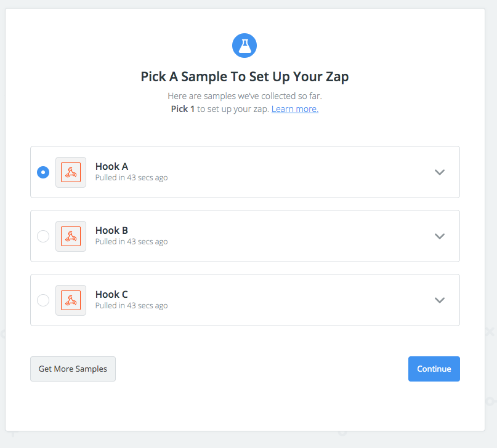
Task: Expand the Hook B sample details chevron
Action: (x=440, y=236)
